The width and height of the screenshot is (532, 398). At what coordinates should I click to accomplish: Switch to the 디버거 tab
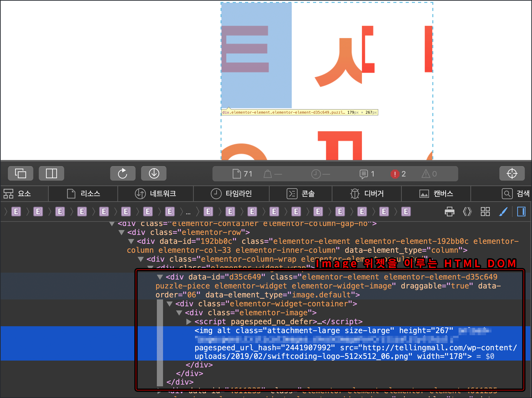pos(367,194)
